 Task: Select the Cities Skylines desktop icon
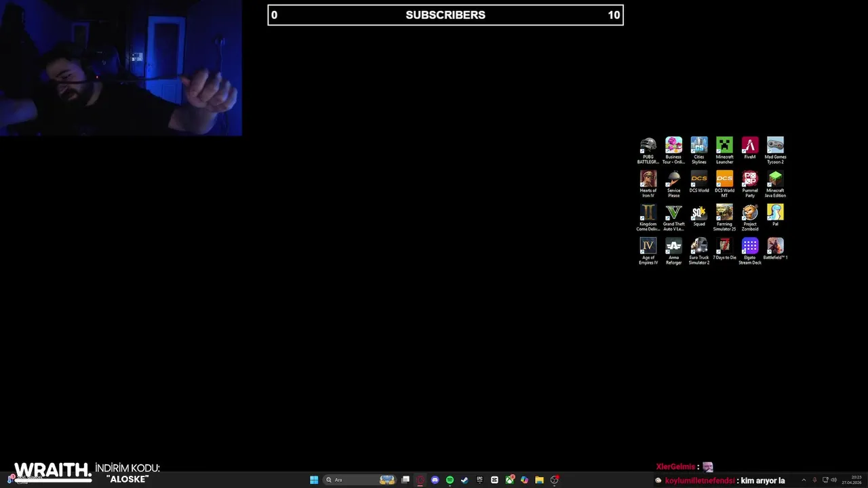699,150
